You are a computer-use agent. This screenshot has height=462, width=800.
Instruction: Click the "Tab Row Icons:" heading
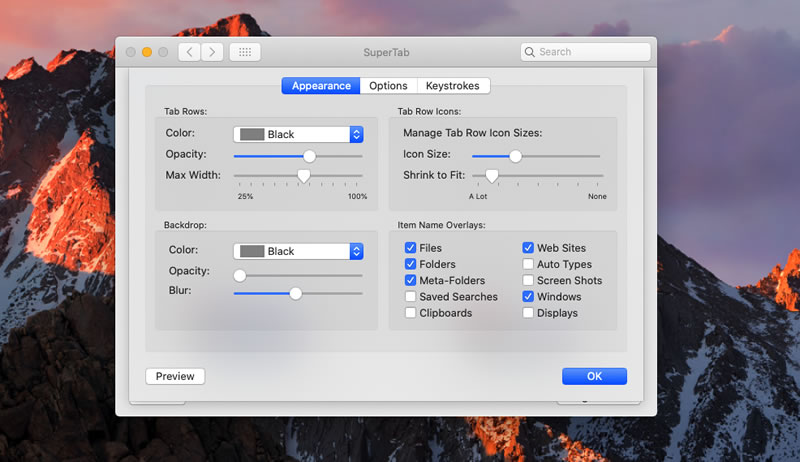pyautogui.click(x=429, y=111)
